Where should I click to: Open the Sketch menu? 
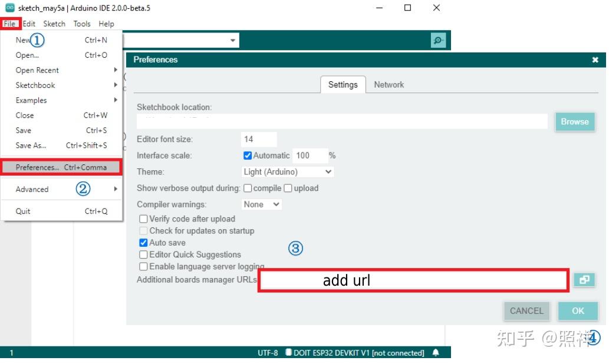[54, 24]
